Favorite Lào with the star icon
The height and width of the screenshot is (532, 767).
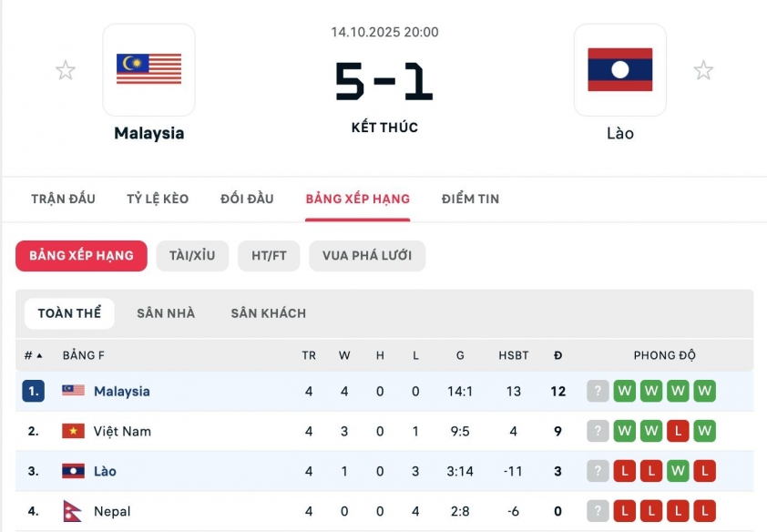point(702,70)
